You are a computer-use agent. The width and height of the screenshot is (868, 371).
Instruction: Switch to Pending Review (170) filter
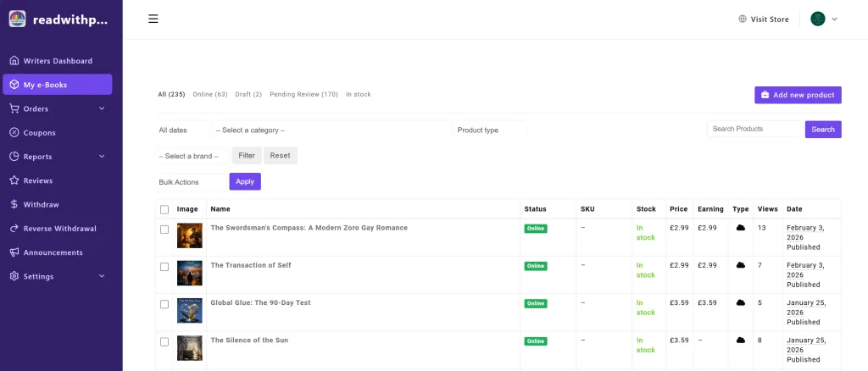point(303,94)
